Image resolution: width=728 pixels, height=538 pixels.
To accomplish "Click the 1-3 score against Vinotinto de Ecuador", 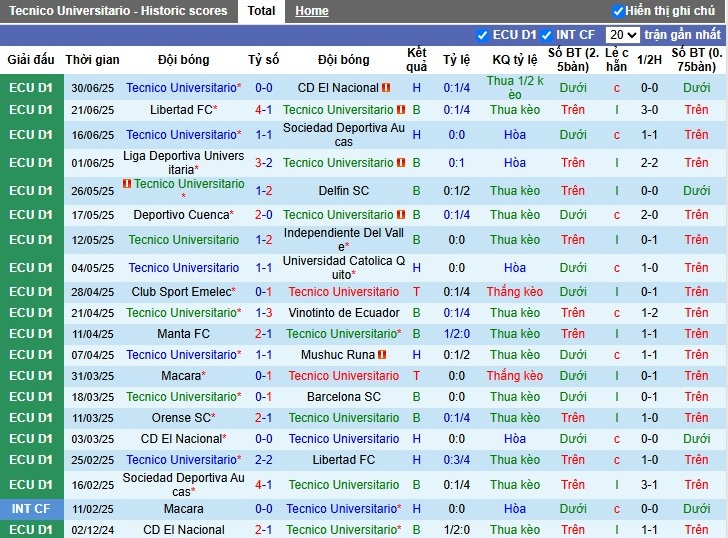I will [x=263, y=312].
